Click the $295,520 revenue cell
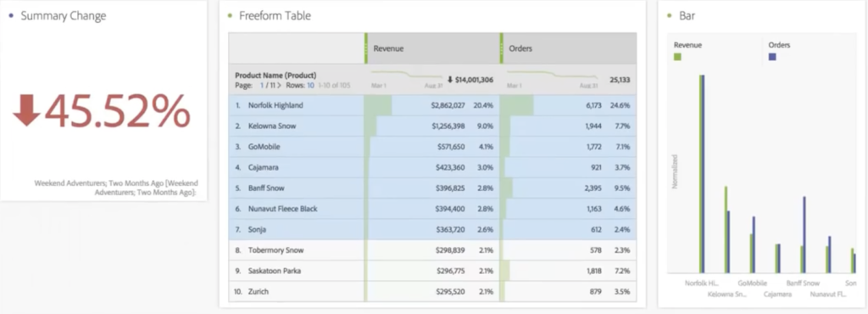The height and width of the screenshot is (314, 868). coord(450,291)
